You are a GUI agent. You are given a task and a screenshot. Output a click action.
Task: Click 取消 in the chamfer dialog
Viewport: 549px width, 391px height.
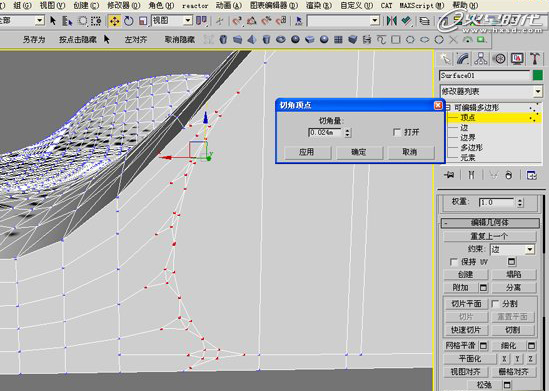[x=410, y=152]
